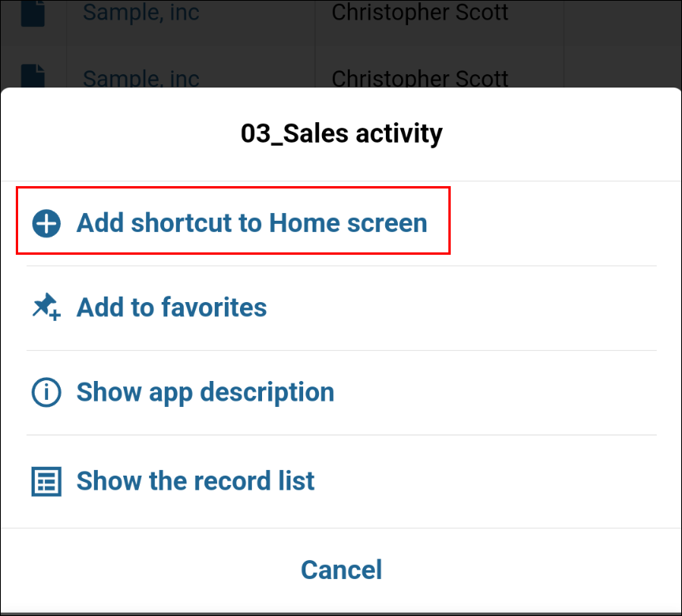The height and width of the screenshot is (616, 682).
Task: Click Christopher Scott in the second row
Action: click(421, 79)
